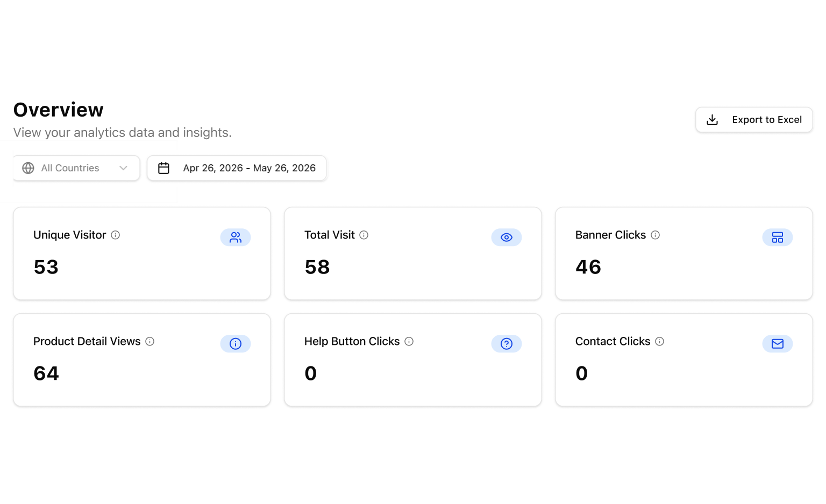Open the Apr 26 - May 26 date range picker
This screenshot has width=826, height=504.
pos(237,168)
